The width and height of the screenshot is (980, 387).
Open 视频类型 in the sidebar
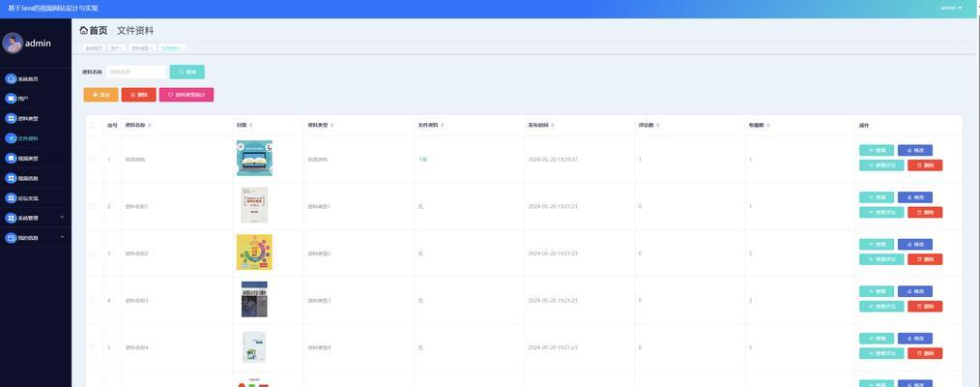coord(36,158)
